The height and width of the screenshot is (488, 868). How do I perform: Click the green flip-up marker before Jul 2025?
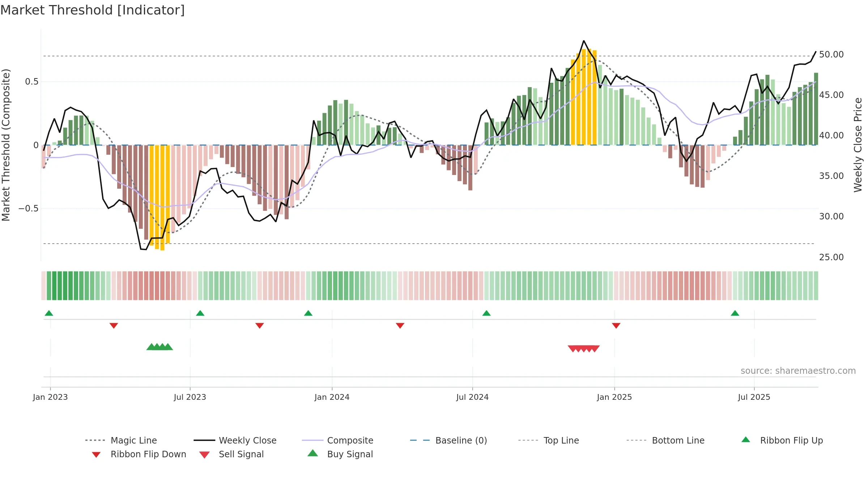click(x=735, y=313)
